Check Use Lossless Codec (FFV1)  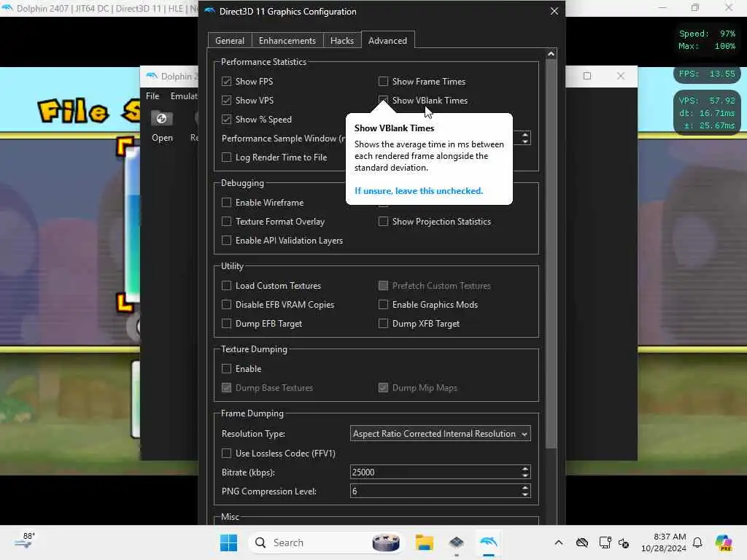(226, 454)
